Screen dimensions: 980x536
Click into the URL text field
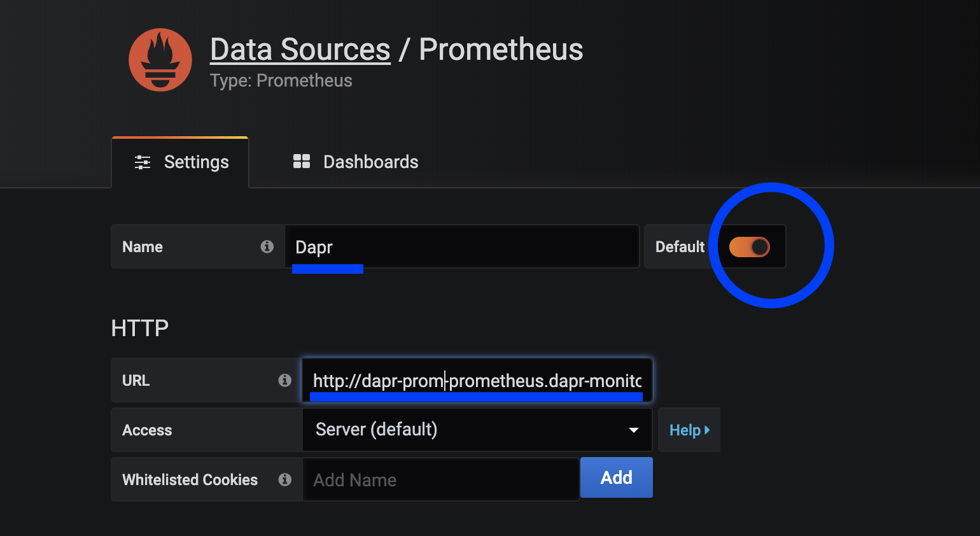[x=477, y=381]
